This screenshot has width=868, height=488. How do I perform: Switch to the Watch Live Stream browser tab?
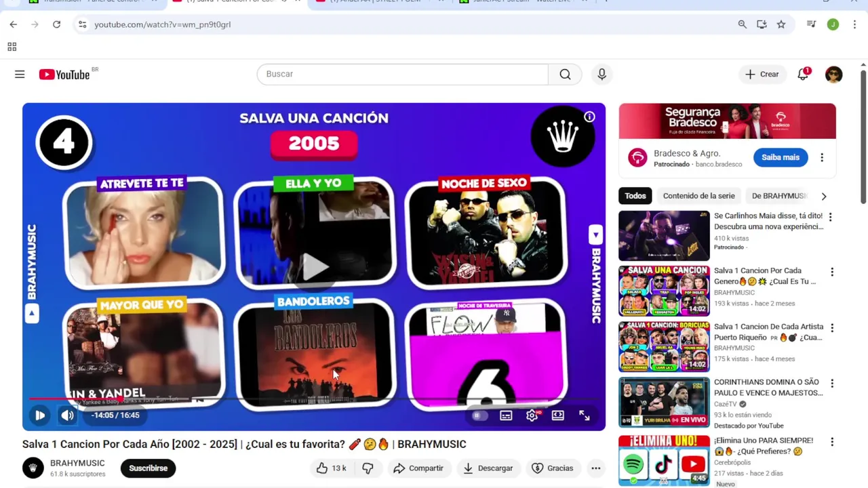tap(522, 1)
